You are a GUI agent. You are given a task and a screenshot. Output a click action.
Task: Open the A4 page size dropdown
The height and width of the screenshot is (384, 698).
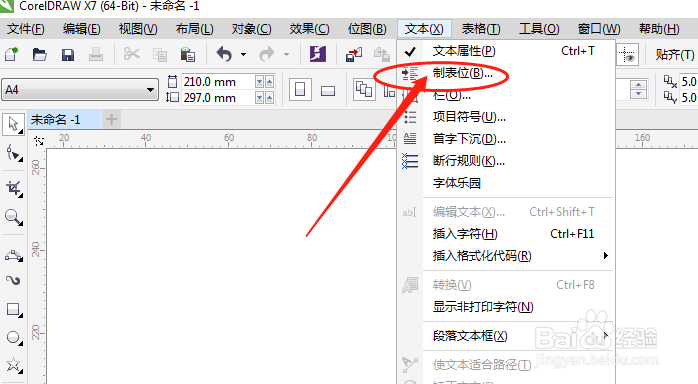coord(80,90)
